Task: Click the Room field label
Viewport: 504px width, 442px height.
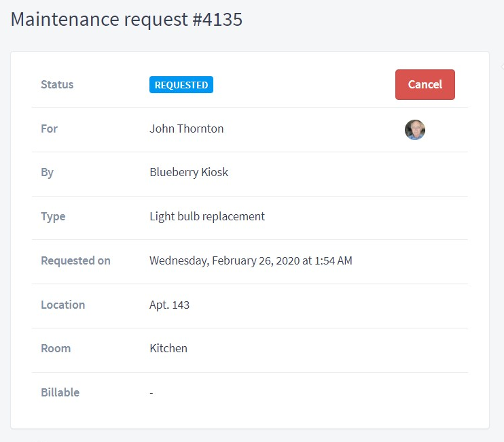Action: [x=56, y=349]
